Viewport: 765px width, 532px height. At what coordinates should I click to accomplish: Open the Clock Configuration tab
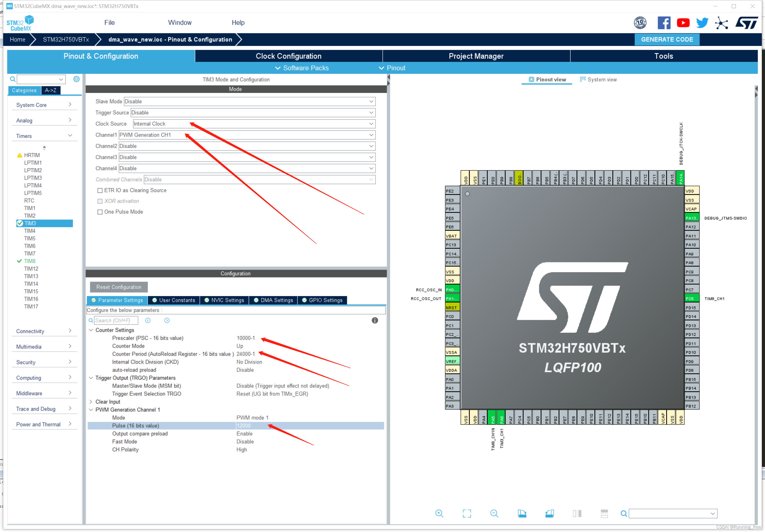pos(289,56)
